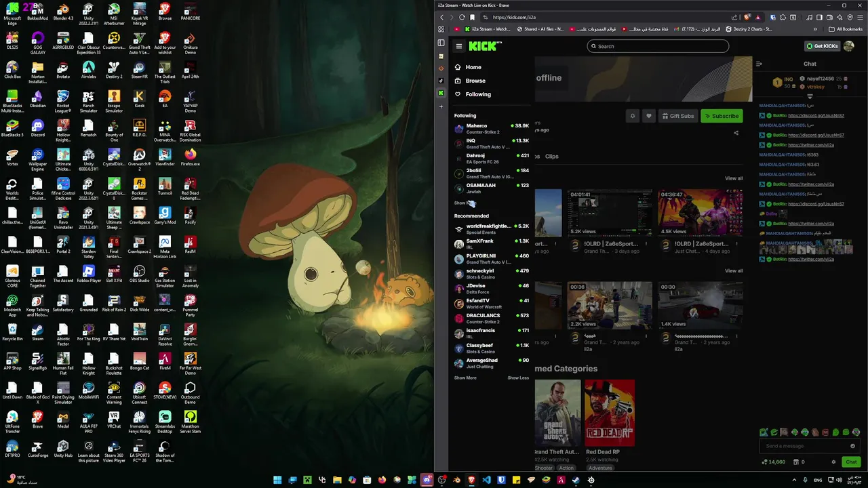Open 2bo5ii in Following list
Screen dimensions: 868x488
492,173
